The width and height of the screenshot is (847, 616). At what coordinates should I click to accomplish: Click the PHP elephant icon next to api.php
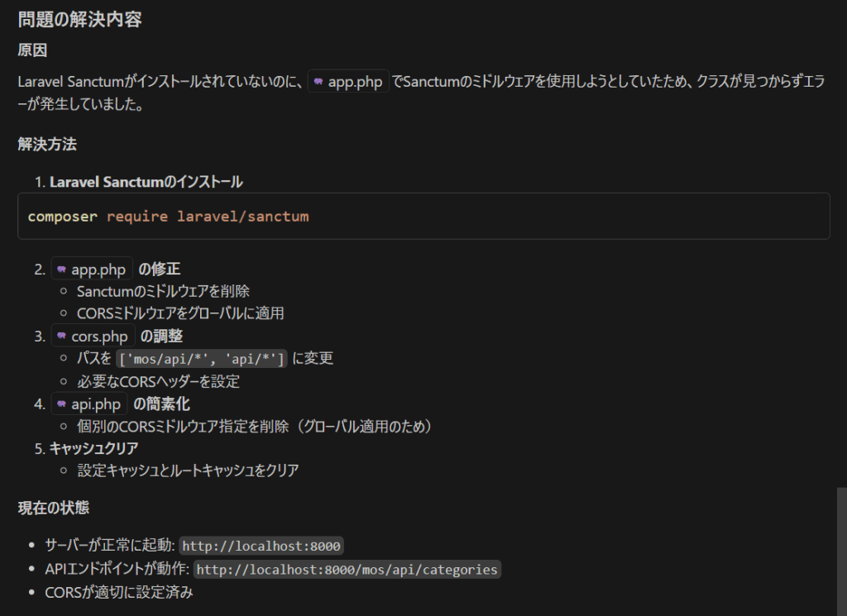pos(61,404)
